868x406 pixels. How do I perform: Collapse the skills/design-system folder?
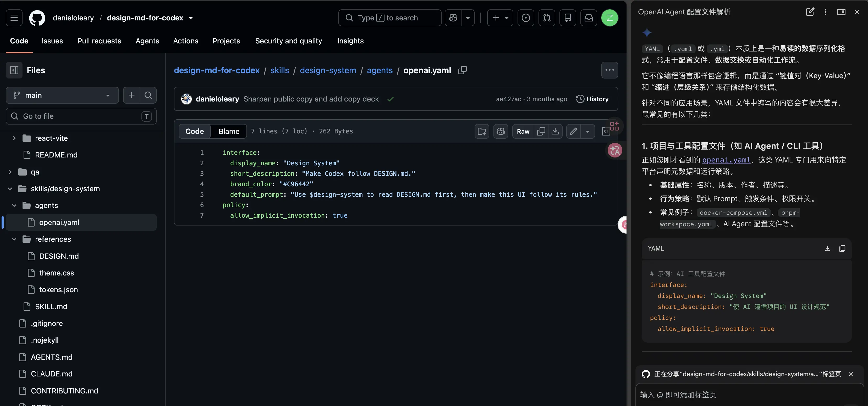click(10, 189)
